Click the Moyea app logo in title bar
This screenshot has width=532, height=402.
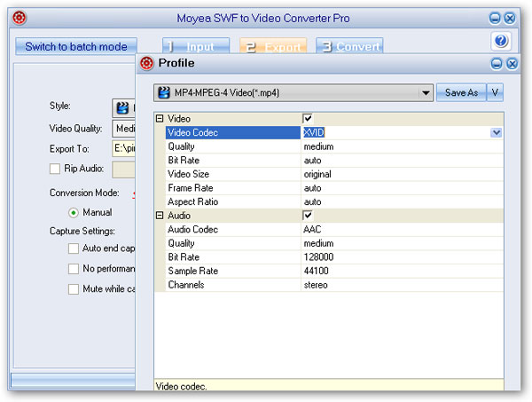click(20, 18)
